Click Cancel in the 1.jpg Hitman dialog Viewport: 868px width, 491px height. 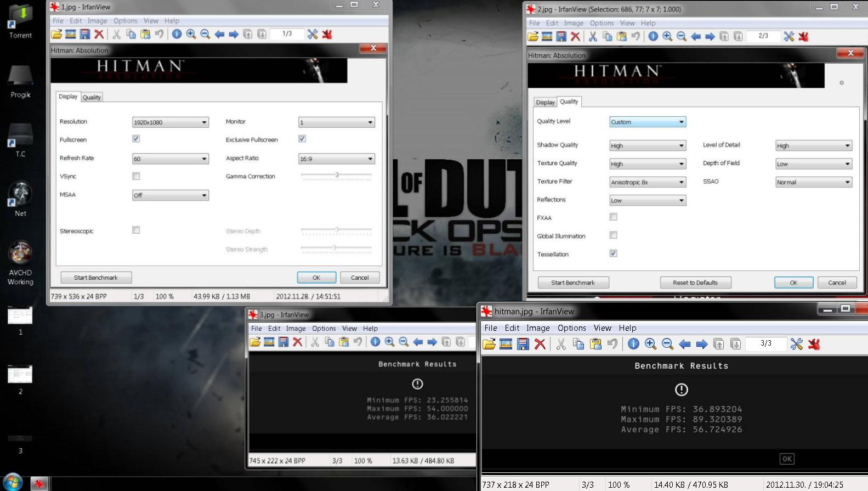360,278
